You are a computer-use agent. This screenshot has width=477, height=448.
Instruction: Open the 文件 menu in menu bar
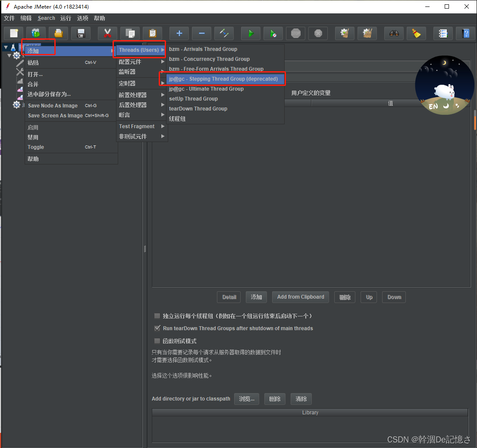9,18
